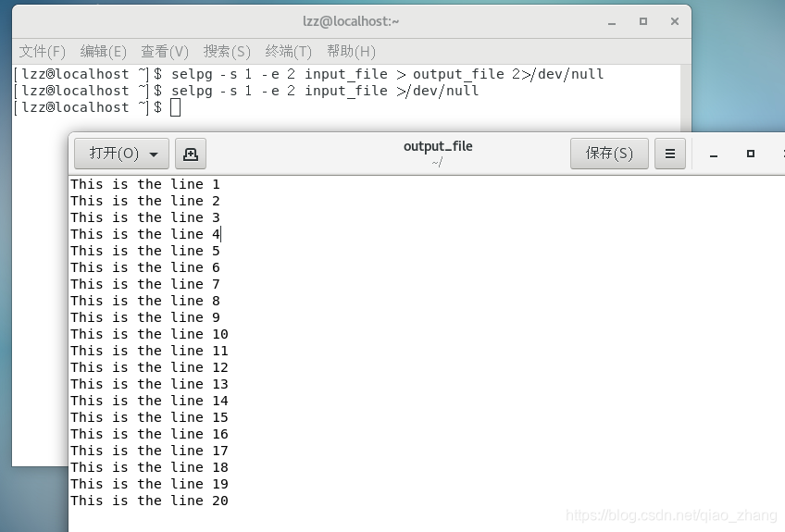Click text 'This is the line 2'
Image resolution: width=785 pixels, height=532 pixels.
click(x=145, y=201)
